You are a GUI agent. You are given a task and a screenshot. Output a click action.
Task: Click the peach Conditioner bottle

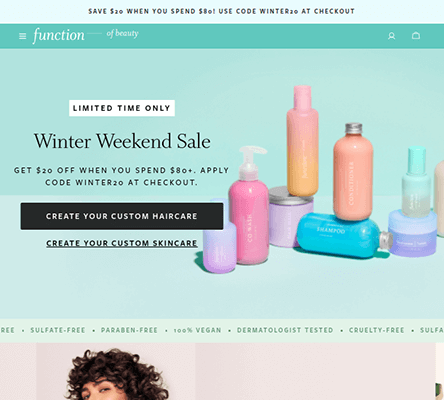[x=353, y=173]
